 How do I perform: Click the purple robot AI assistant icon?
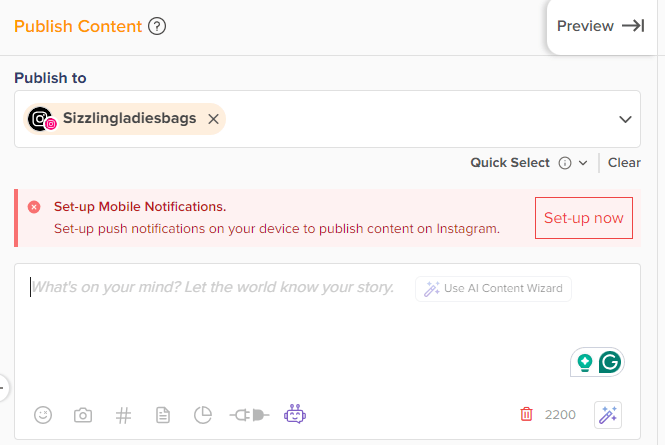click(x=295, y=414)
